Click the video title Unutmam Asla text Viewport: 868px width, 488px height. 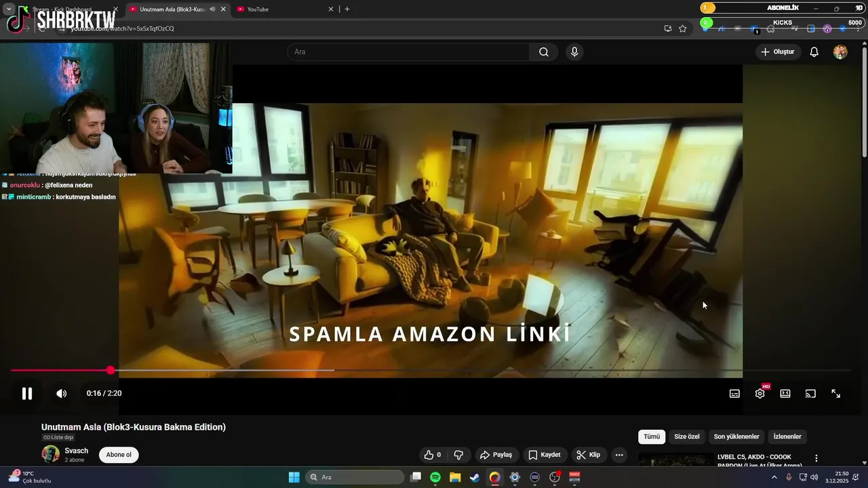point(134,427)
